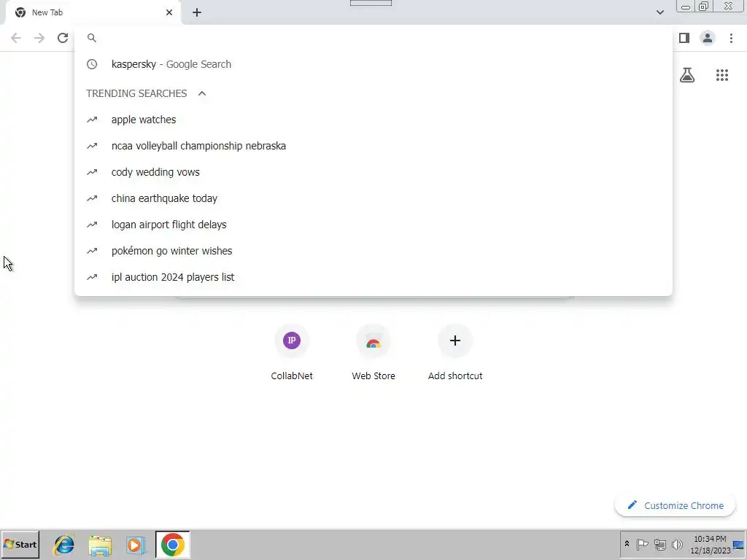Choose 'cody wedding vows' suggestion
This screenshot has height=560, width=747.
tap(373, 172)
